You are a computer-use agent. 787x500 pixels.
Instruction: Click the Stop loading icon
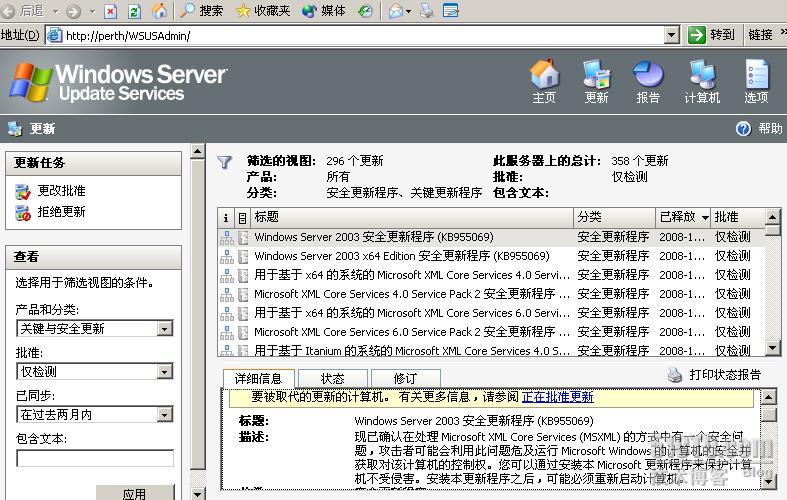pyautogui.click(x=110, y=11)
